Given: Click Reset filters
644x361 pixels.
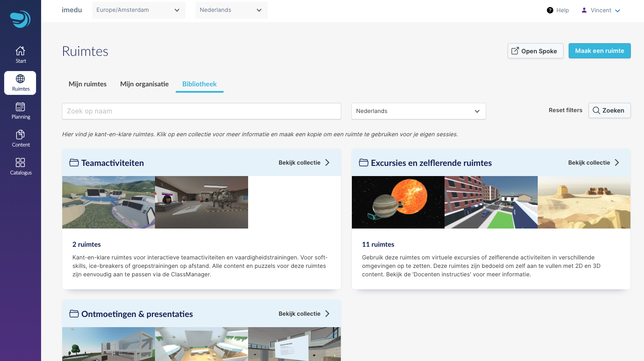Looking at the screenshot, I should click(565, 110).
